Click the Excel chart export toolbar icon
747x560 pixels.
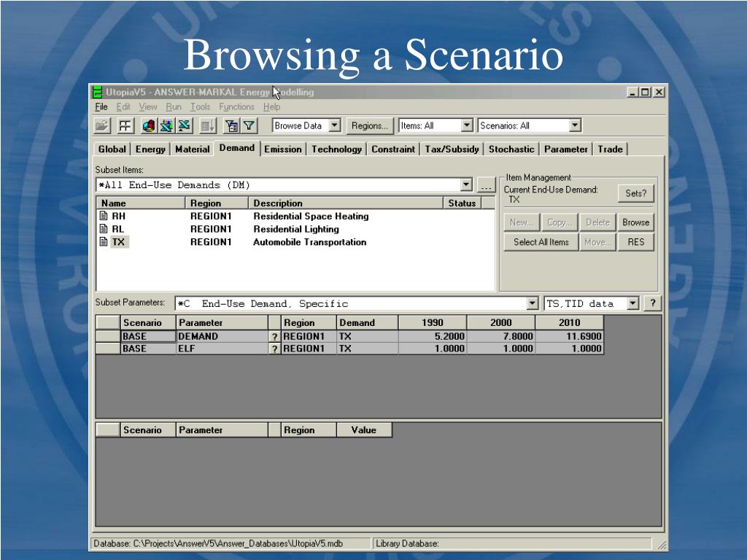pyautogui.click(x=166, y=125)
